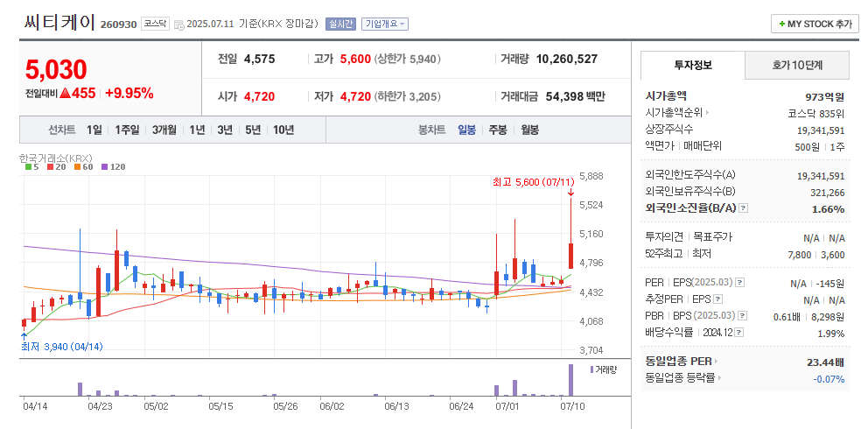Click the 전일 value 4,575
The width and height of the screenshot is (868, 429).
coord(260,59)
